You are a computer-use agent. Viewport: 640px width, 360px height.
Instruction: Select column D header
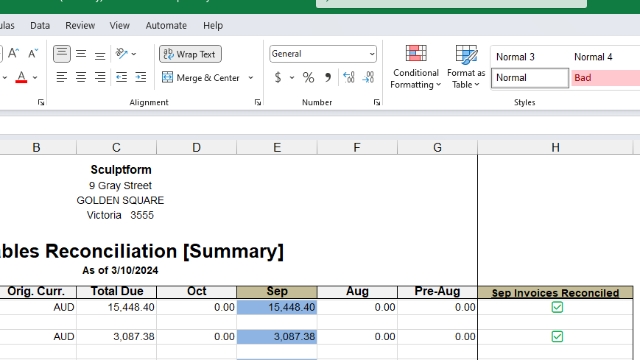click(x=196, y=147)
